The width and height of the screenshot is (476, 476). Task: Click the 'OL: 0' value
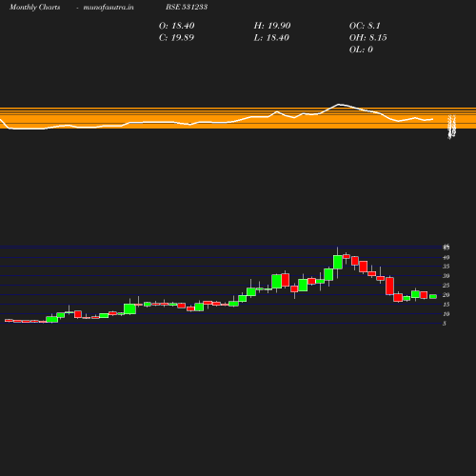click(361, 50)
